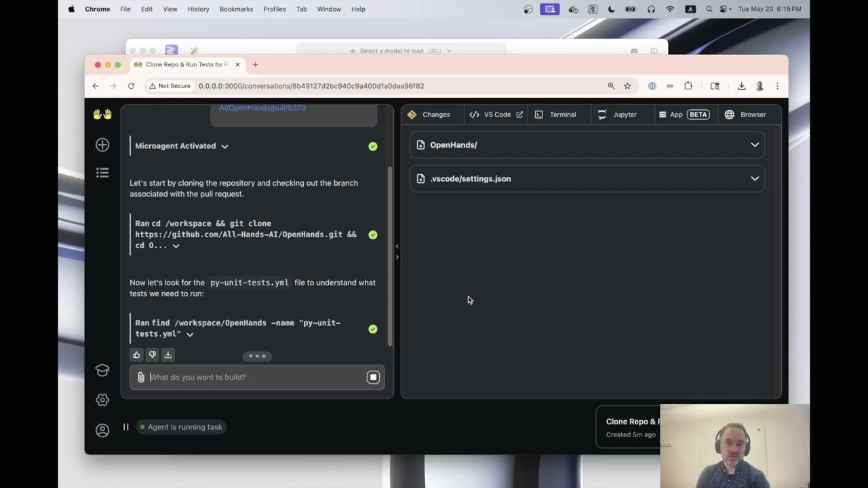This screenshot has width=868, height=488.
Task: Click the Not Secure site info chip
Action: pyautogui.click(x=170, y=86)
